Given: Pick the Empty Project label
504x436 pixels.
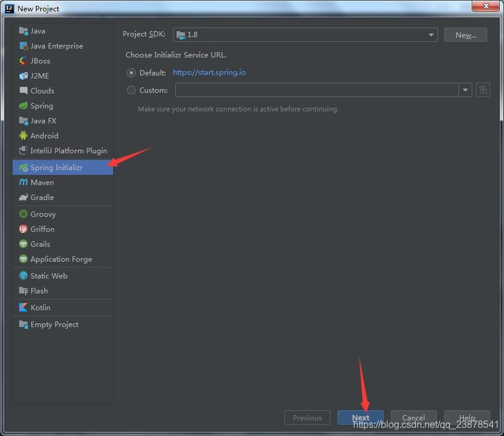Looking at the screenshot, I should pyautogui.click(x=54, y=325).
